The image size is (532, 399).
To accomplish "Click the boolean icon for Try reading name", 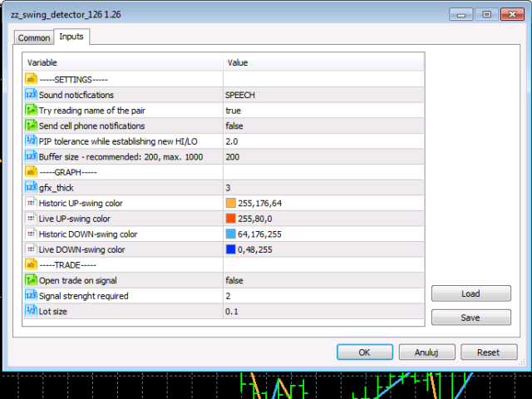I will pos(31,111).
